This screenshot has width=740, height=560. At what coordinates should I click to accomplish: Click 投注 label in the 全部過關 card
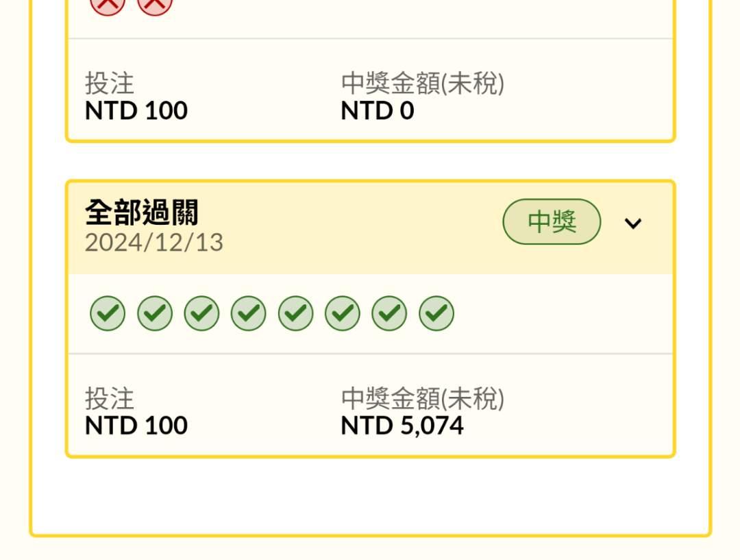pos(110,398)
